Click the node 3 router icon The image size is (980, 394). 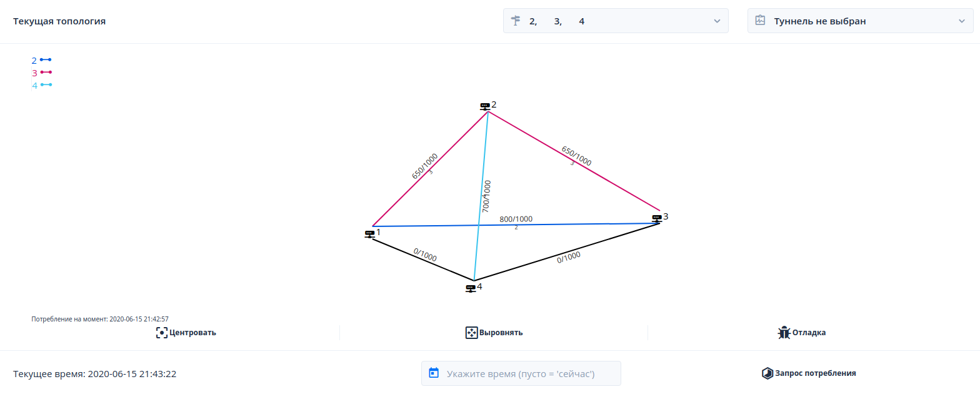[x=656, y=218]
